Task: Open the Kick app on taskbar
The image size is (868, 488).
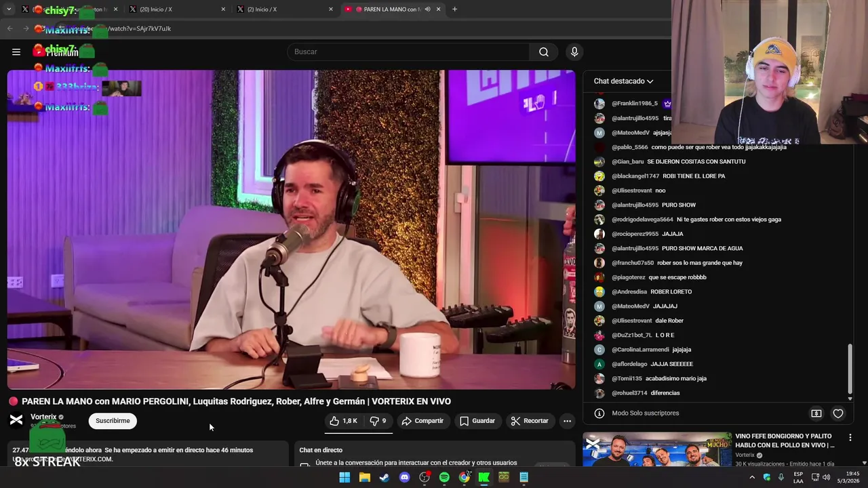Action: click(484, 477)
